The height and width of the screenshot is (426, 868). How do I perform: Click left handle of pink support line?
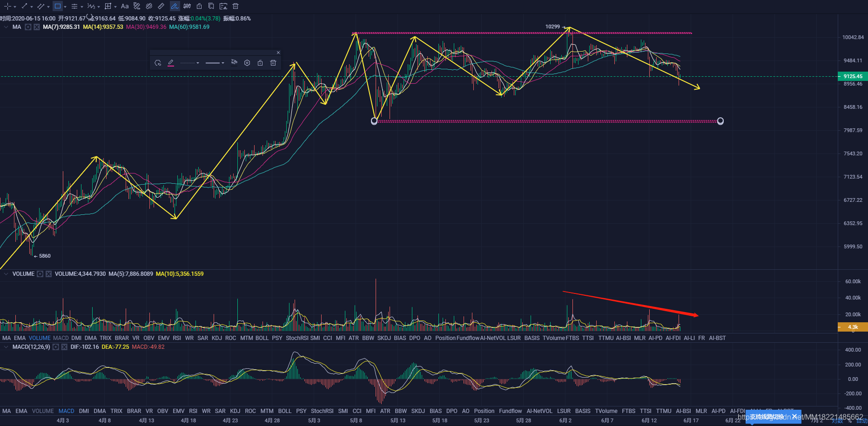pyautogui.click(x=374, y=121)
